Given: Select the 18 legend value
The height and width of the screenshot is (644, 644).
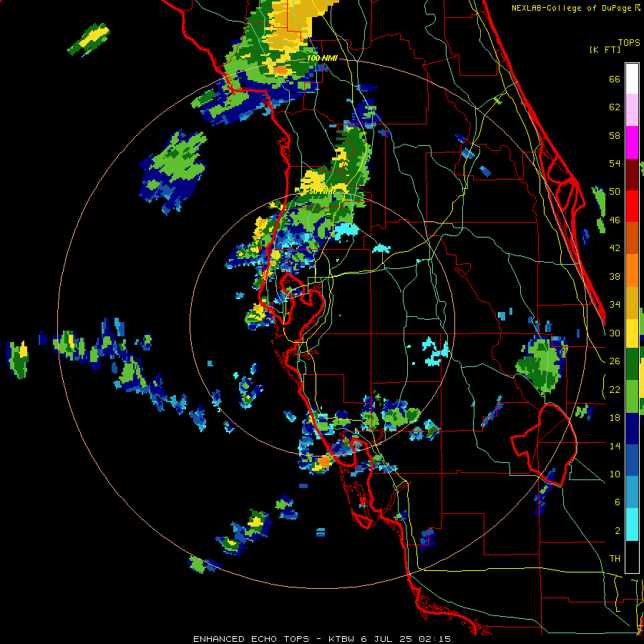Looking at the screenshot, I should [615, 418].
